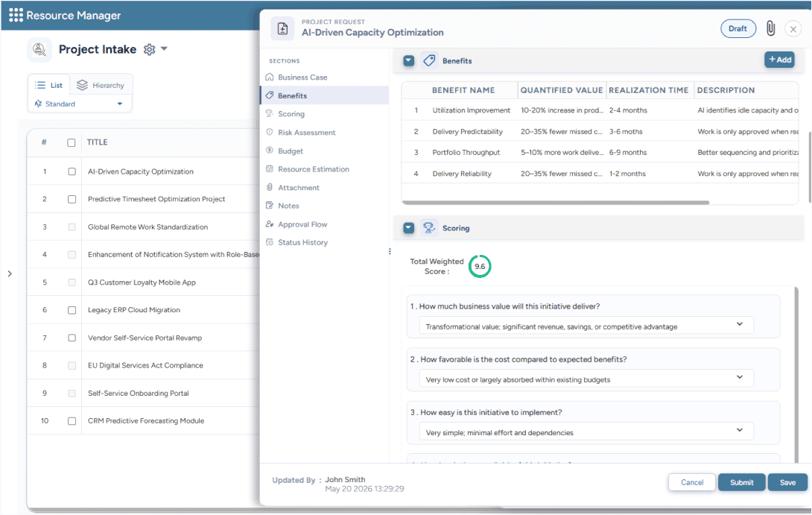Click the 9.6 total weighted score ring
Viewport: 812px width, 515px height.
(x=480, y=266)
